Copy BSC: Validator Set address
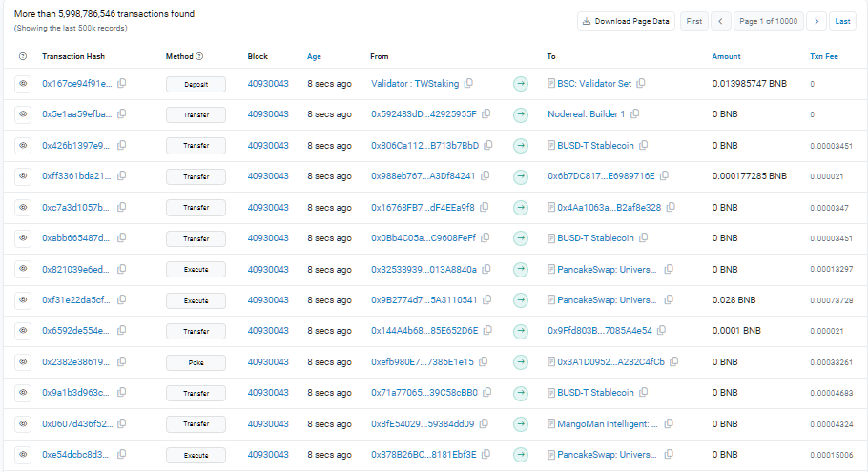 point(641,84)
